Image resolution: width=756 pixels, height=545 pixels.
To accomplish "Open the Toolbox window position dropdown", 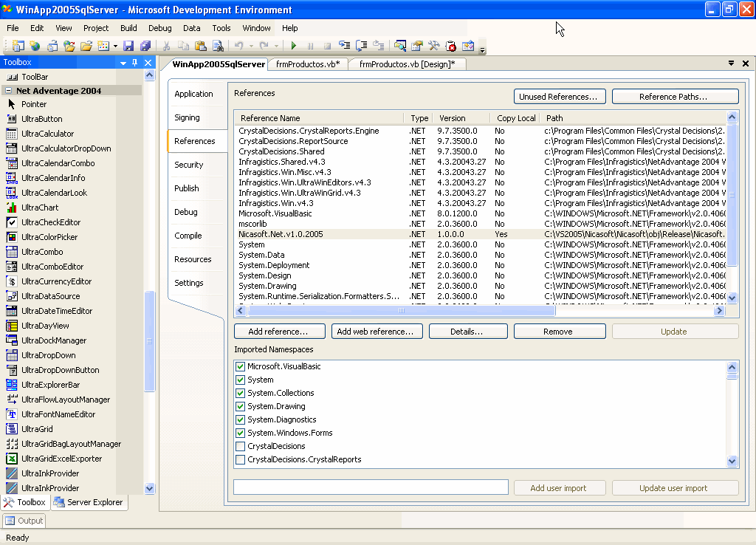I will 123,63.
